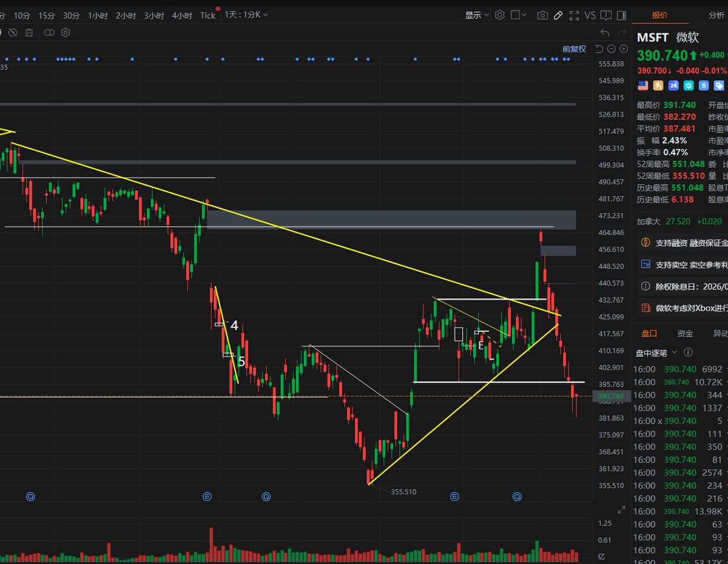Select the 异动 tab
The image size is (728, 564).
(720, 334)
